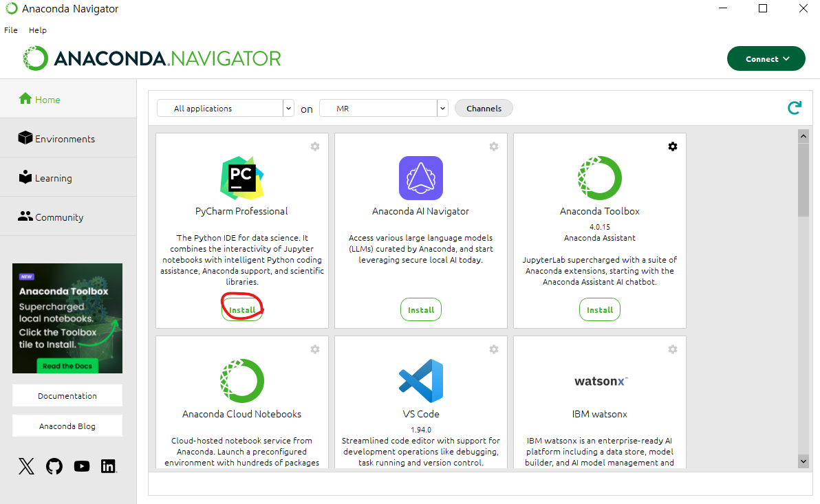Open the File menu
This screenshot has height=504, width=820.
[11, 30]
